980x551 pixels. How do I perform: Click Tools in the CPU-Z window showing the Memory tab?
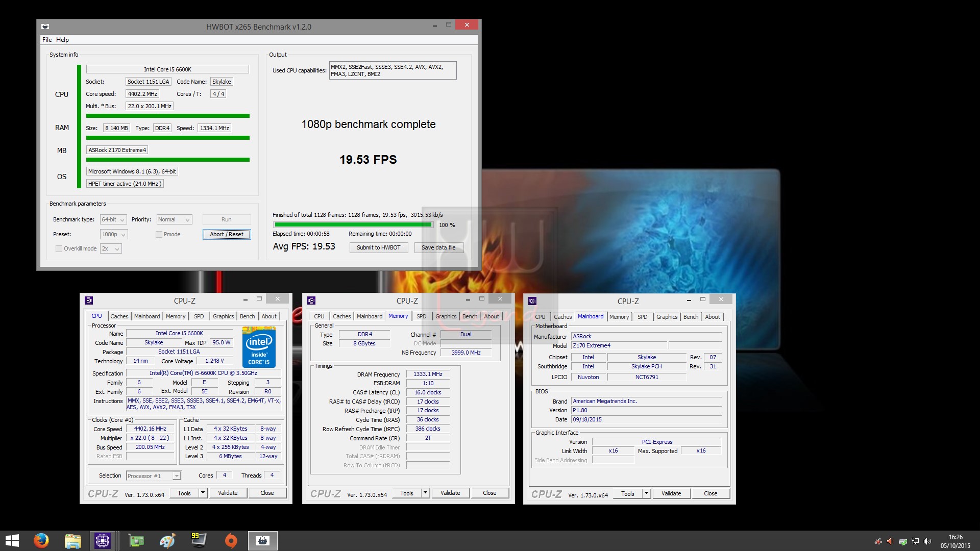[x=407, y=493]
